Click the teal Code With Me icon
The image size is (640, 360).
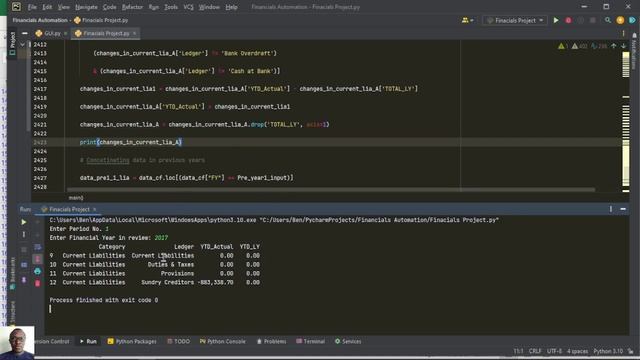click(632, 20)
